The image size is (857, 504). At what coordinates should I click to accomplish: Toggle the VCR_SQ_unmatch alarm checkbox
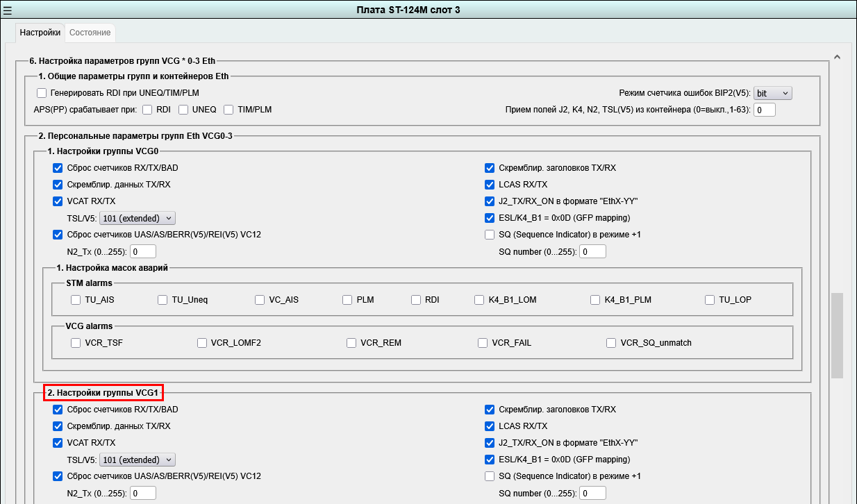pyautogui.click(x=611, y=343)
